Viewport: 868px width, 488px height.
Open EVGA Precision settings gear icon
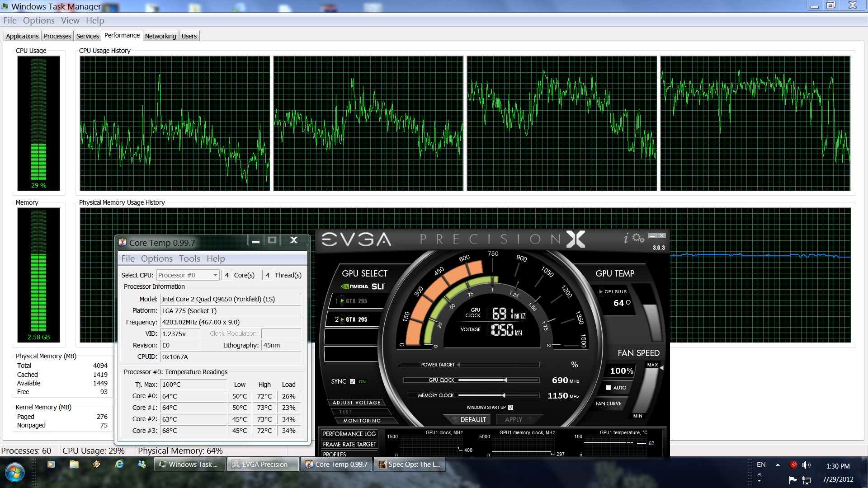(x=638, y=238)
